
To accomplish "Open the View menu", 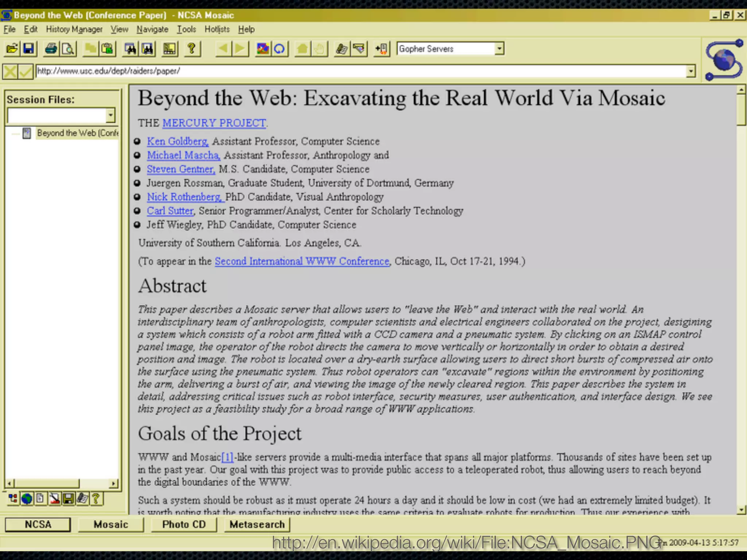I will 120,29.
